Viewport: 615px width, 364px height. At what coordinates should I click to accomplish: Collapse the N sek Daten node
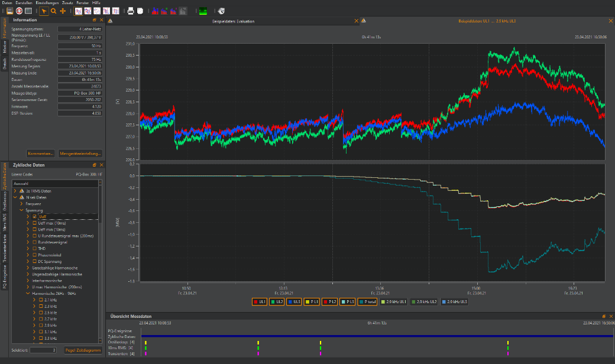[x=15, y=197]
